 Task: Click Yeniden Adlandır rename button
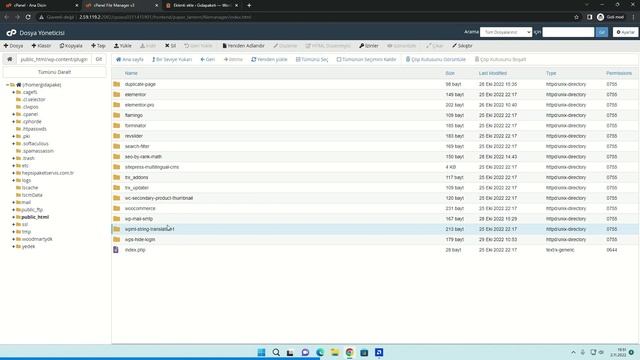point(243,46)
